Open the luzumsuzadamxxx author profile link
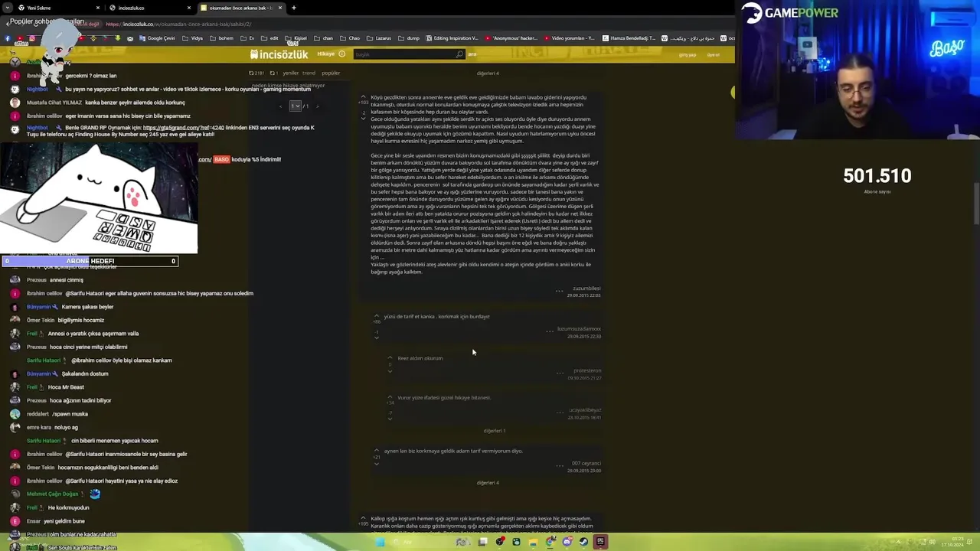The image size is (980, 551). pos(579,329)
